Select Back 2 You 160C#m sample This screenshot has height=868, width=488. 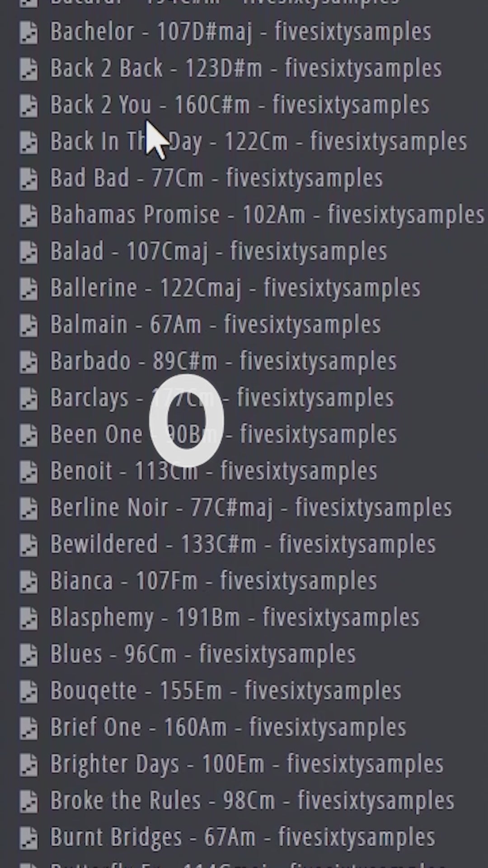(x=239, y=105)
